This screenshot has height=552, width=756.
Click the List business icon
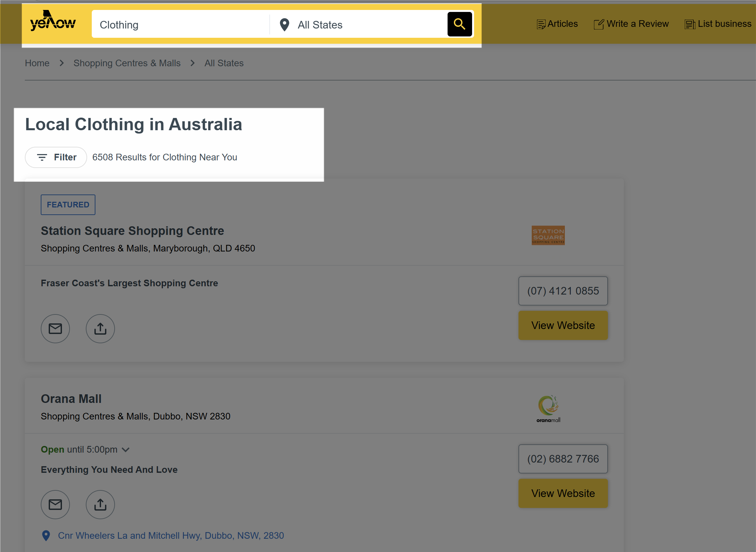coord(689,25)
